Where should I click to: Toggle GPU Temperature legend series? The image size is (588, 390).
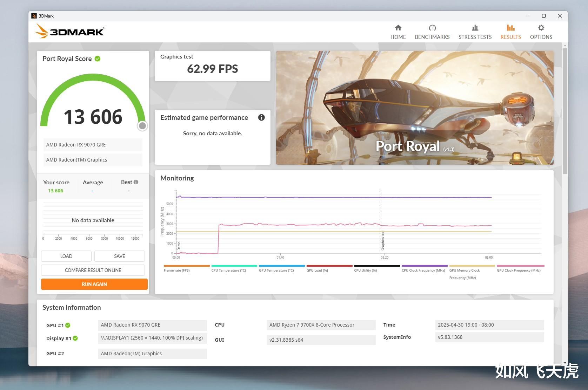pyautogui.click(x=282, y=268)
